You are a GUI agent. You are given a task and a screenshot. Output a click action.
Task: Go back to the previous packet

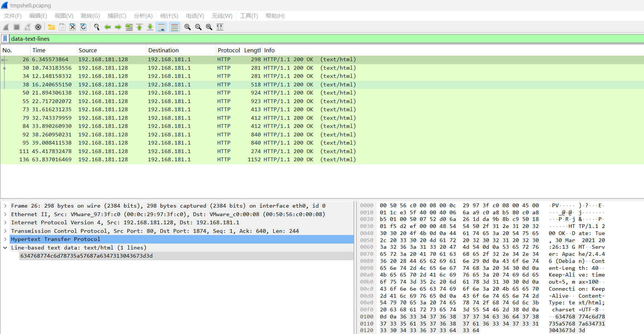coord(108,27)
